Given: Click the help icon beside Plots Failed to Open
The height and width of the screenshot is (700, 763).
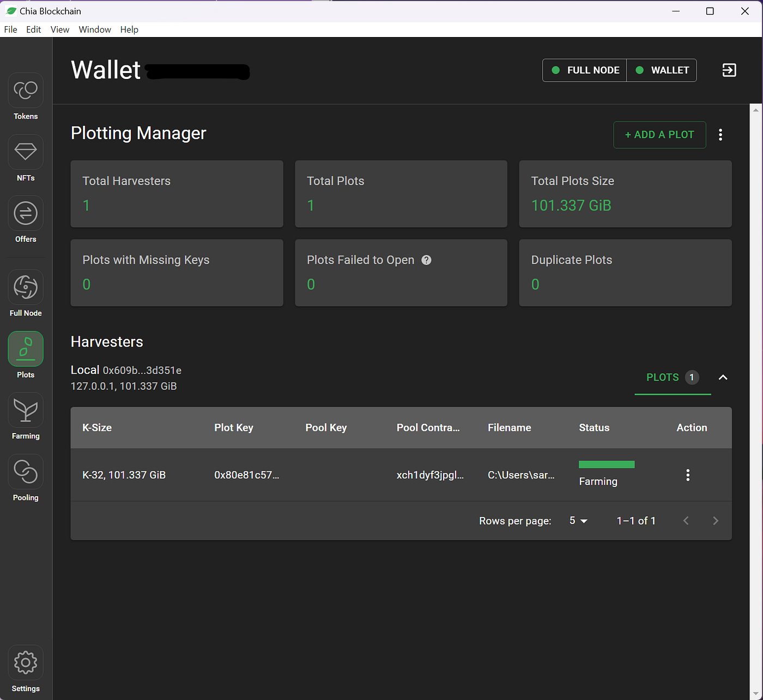Looking at the screenshot, I should [427, 260].
